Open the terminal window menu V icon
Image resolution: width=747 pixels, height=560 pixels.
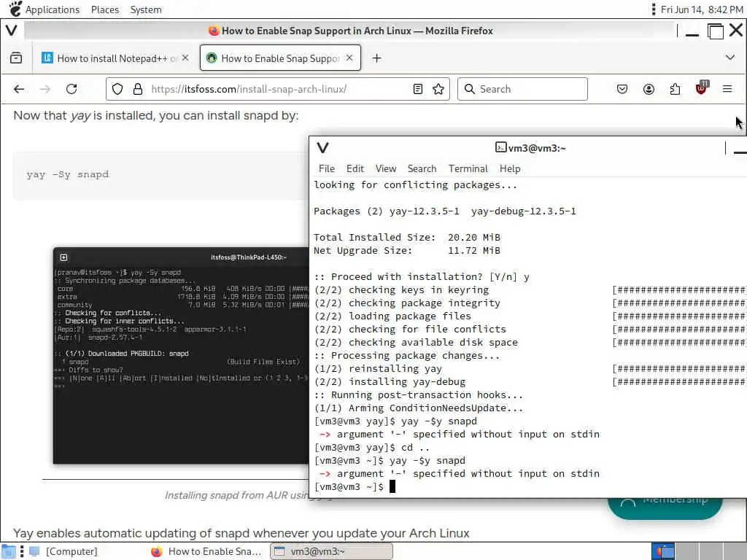point(322,147)
